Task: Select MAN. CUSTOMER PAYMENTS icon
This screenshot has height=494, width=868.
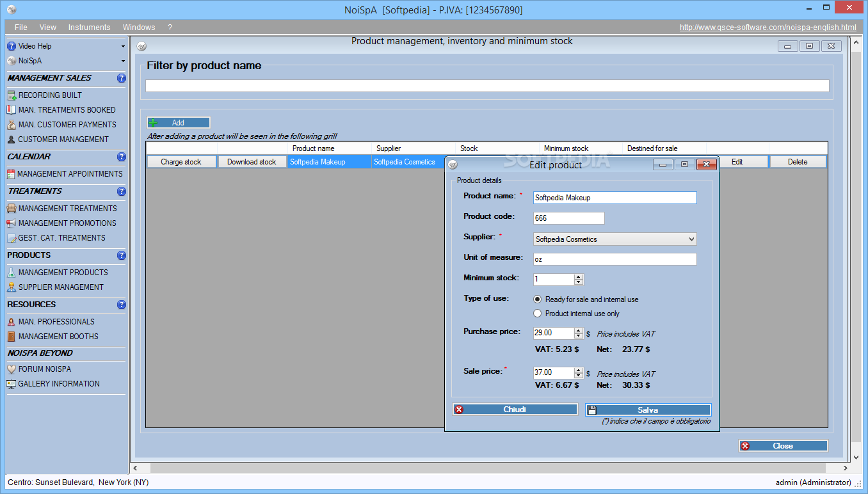Action: pos(12,125)
